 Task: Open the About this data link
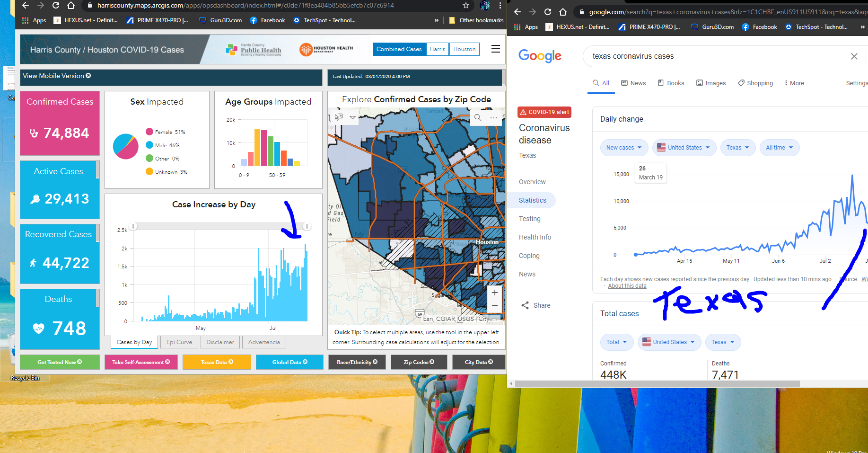pos(627,286)
